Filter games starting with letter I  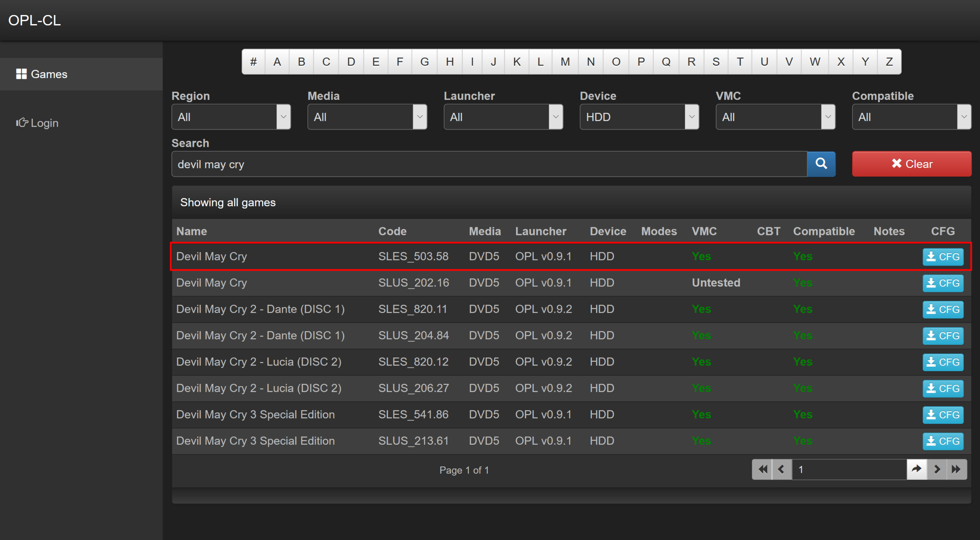(472, 62)
